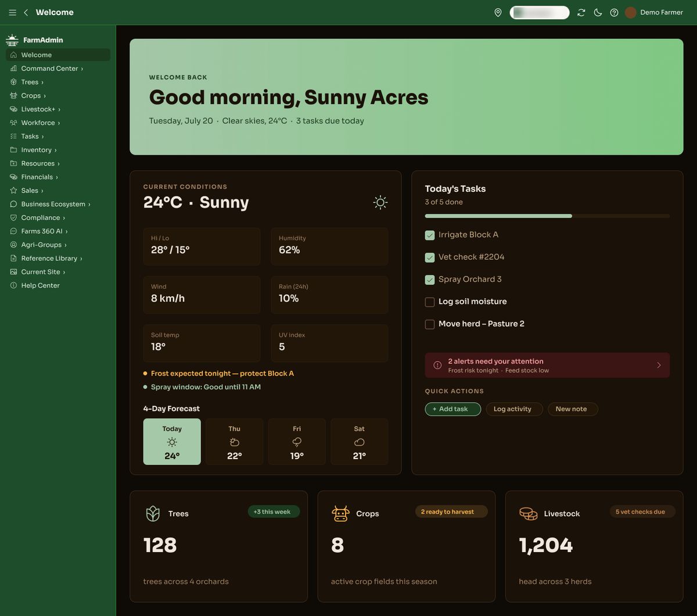Open the 2 alerts attention banner
Viewport: 697px width, 616px height.
click(547, 365)
